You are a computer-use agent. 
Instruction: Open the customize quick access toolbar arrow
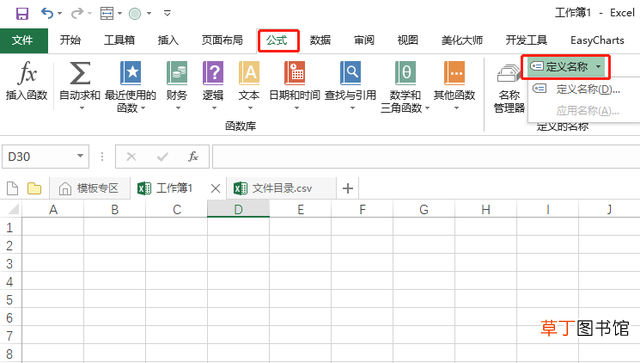[167, 13]
